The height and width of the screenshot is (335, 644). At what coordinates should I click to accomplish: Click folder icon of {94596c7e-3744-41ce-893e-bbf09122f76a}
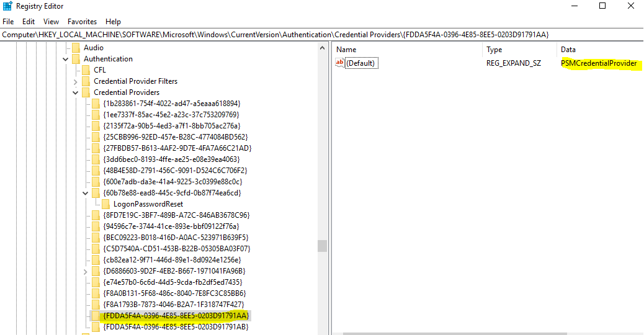[x=96, y=226]
